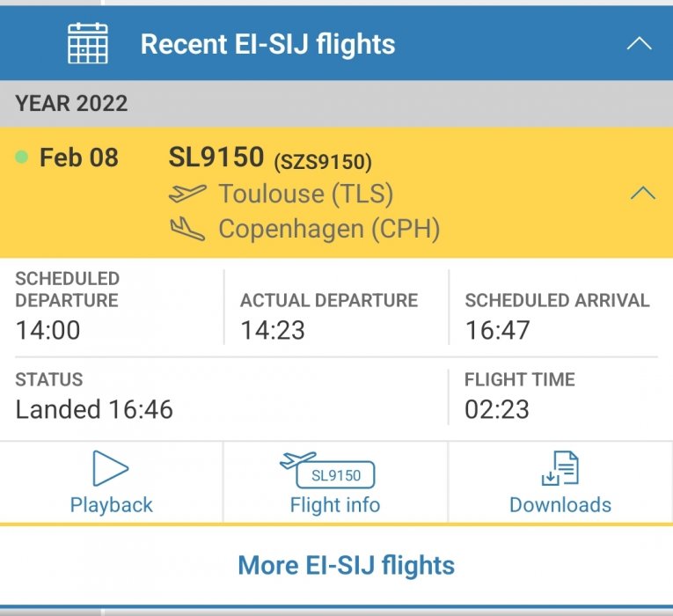Click the Feb 08 date label
The width and height of the screenshot is (673, 616).
coord(79,158)
